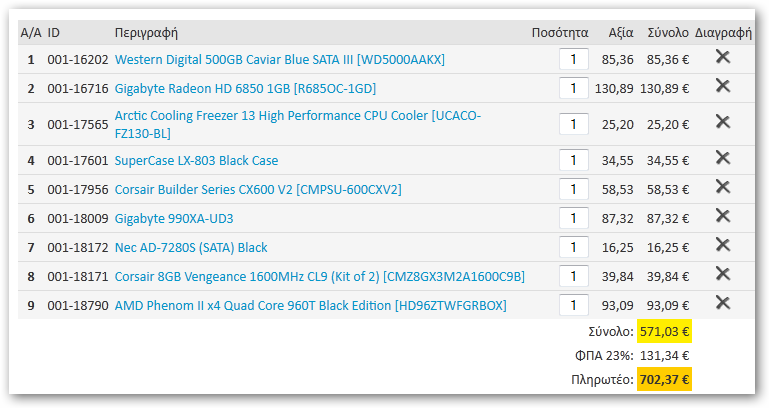Select product ID 001-18172
Image resolution: width=769 pixels, height=408 pixels.
[77, 248]
